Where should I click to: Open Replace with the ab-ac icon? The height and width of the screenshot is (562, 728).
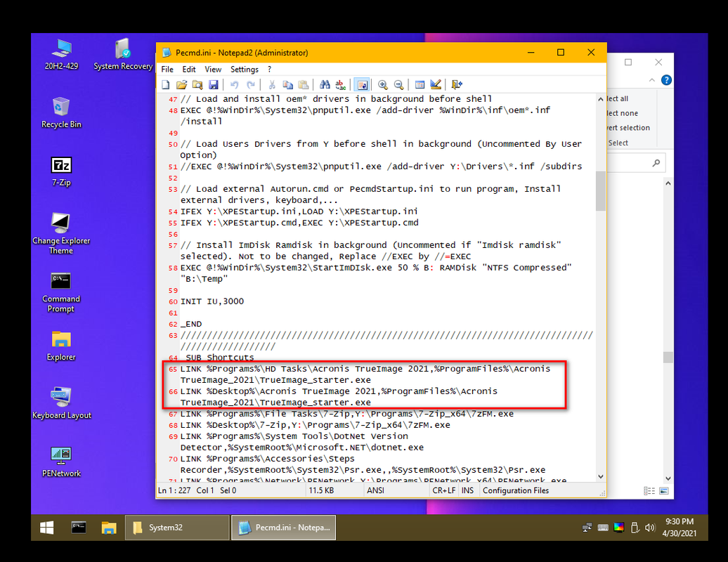click(341, 84)
